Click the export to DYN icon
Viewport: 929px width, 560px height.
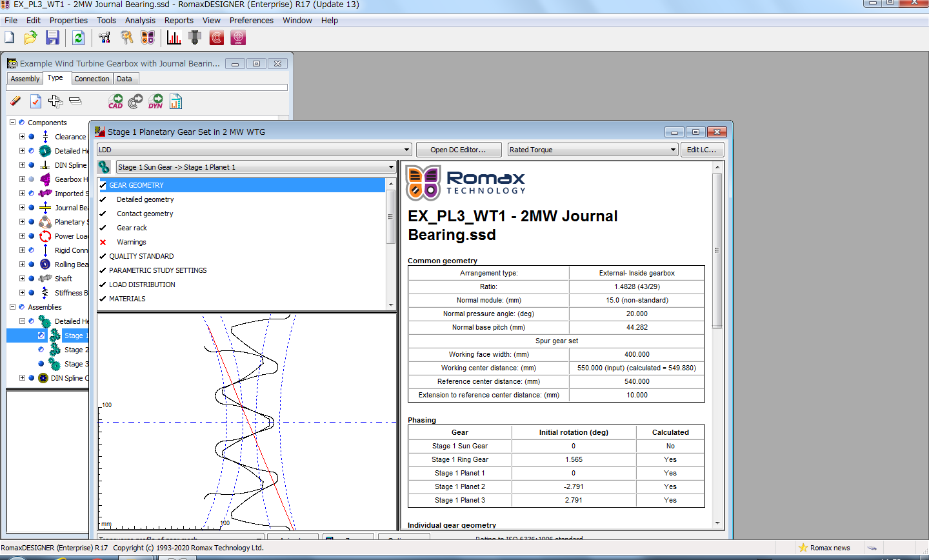point(155,101)
